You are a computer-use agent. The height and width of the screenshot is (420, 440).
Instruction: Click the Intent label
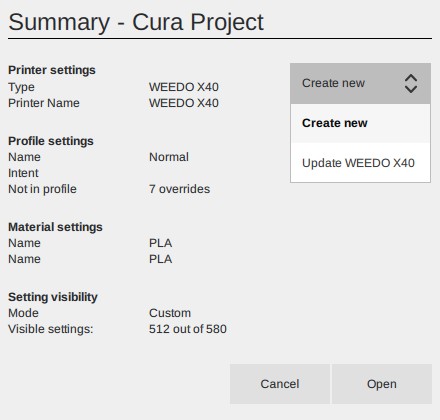(23, 173)
